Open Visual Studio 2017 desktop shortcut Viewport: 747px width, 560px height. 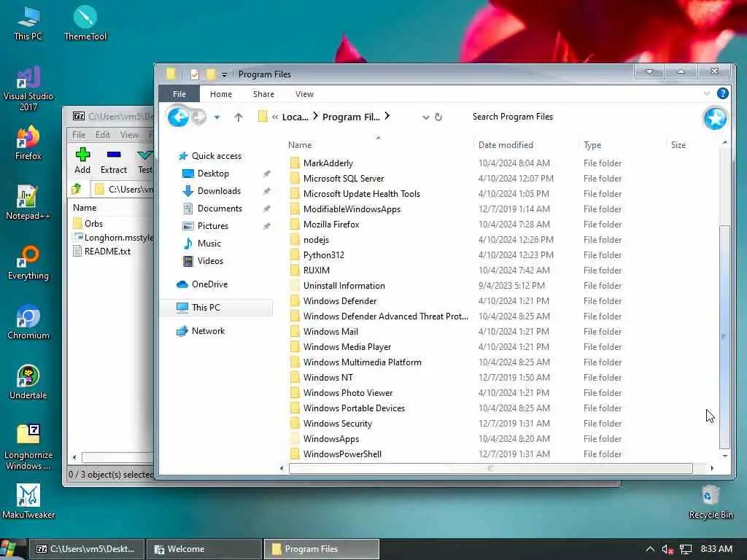pos(28,88)
